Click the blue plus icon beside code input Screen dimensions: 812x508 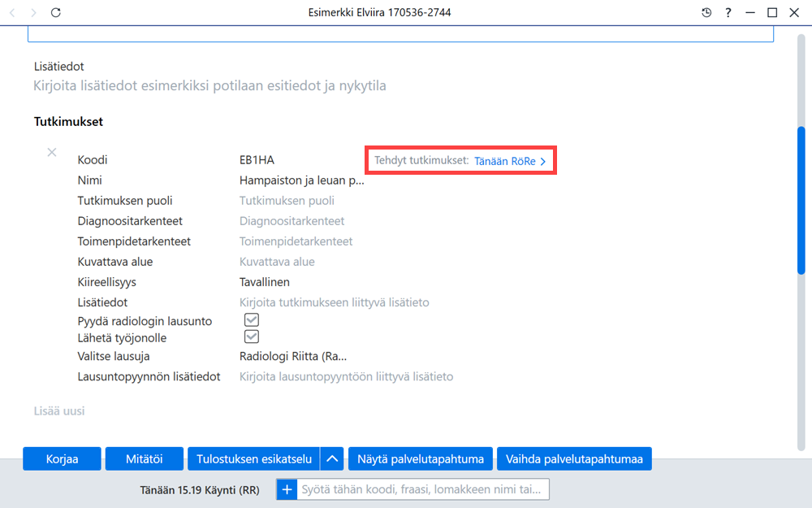click(x=287, y=489)
